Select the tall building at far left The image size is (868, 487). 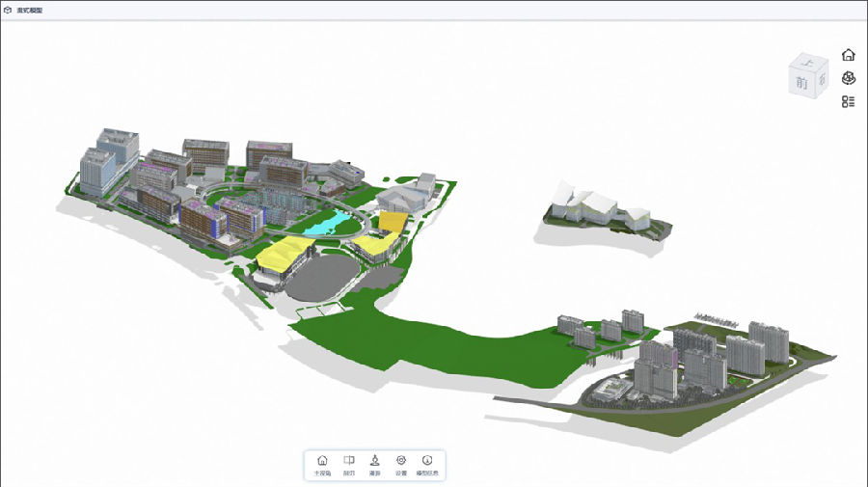pyautogui.click(x=96, y=172)
